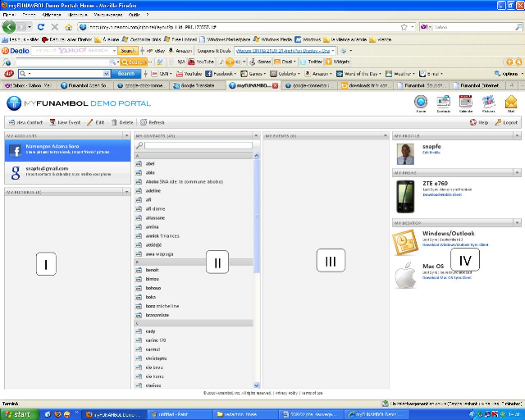The image size is (525, 420).
Task: Open the Pictures icon in portal header
Action: [x=488, y=102]
